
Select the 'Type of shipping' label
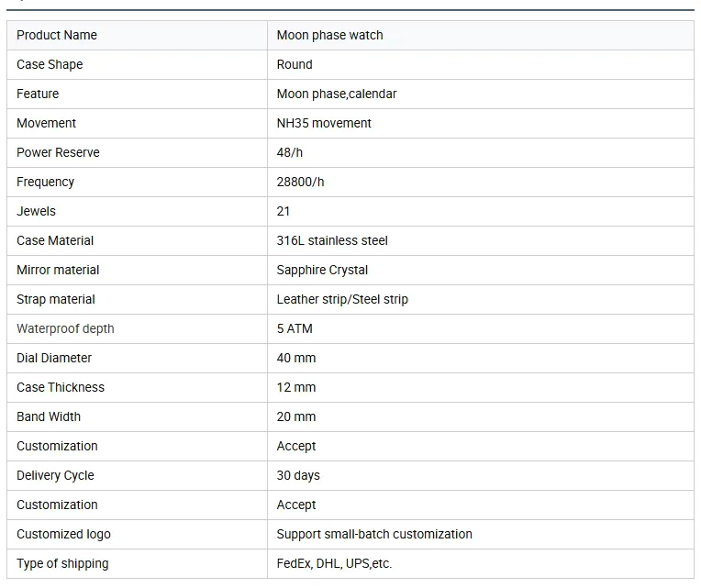pos(62,564)
